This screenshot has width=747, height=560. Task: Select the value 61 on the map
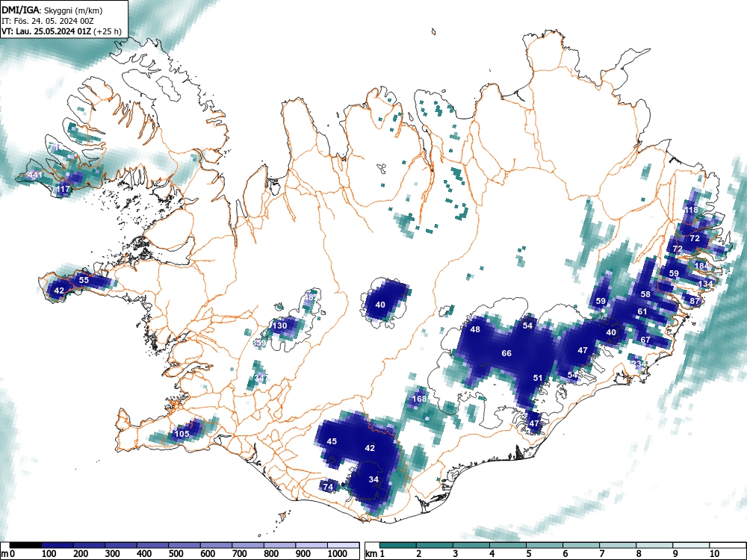pyautogui.click(x=642, y=312)
